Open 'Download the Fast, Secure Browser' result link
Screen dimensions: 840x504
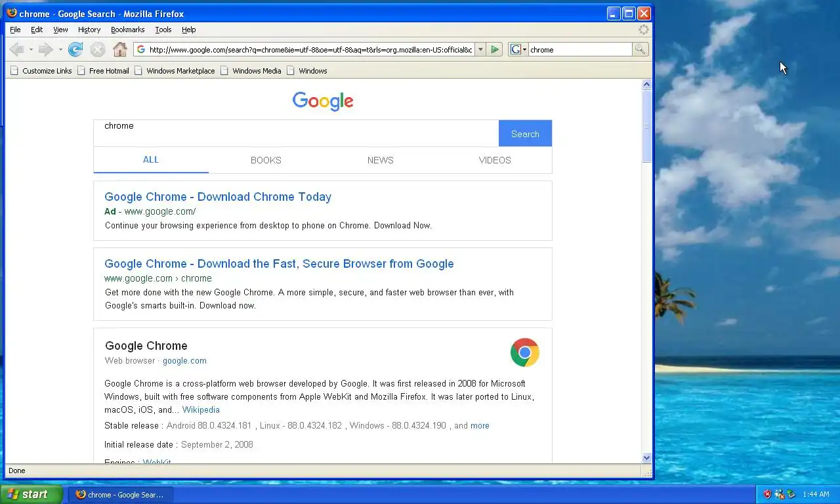point(279,264)
